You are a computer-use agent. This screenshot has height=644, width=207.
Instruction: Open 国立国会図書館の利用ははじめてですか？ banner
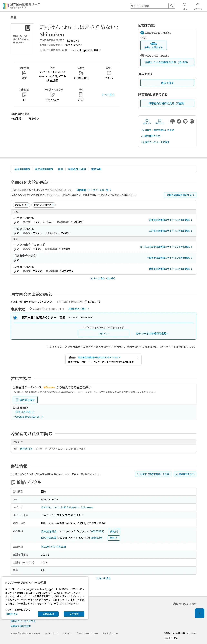click(103, 359)
